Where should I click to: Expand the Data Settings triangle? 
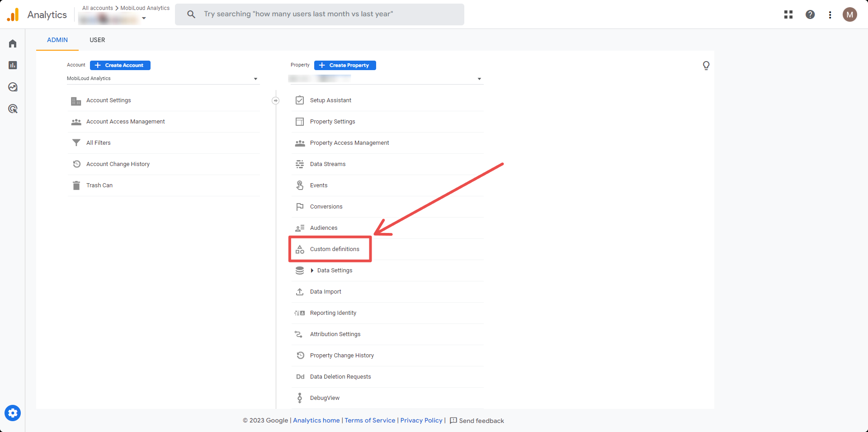[x=312, y=271]
